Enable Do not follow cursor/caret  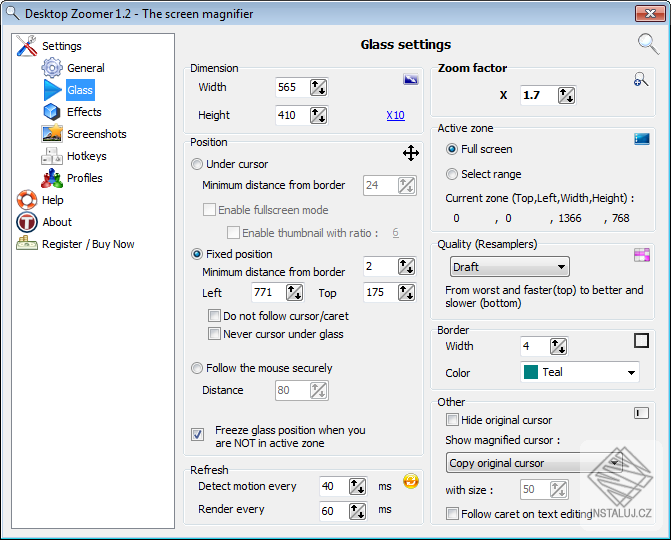[214, 316]
